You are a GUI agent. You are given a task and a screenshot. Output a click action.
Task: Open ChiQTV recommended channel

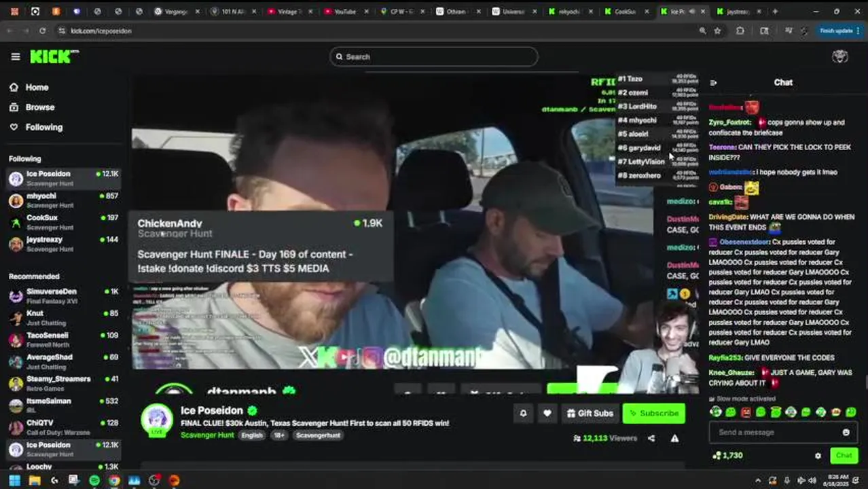tap(64, 427)
